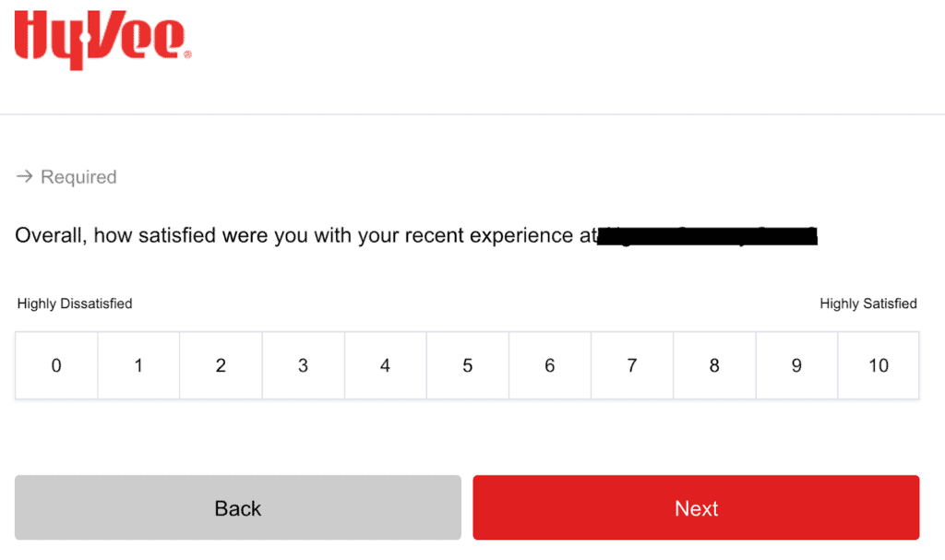Pick satisfaction rating 6
The height and width of the screenshot is (560, 945).
(x=549, y=366)
